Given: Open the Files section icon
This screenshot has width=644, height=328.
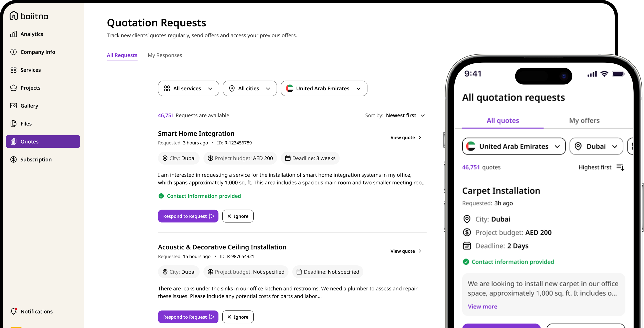Looking at the screenshot, I should coord(13,124).
